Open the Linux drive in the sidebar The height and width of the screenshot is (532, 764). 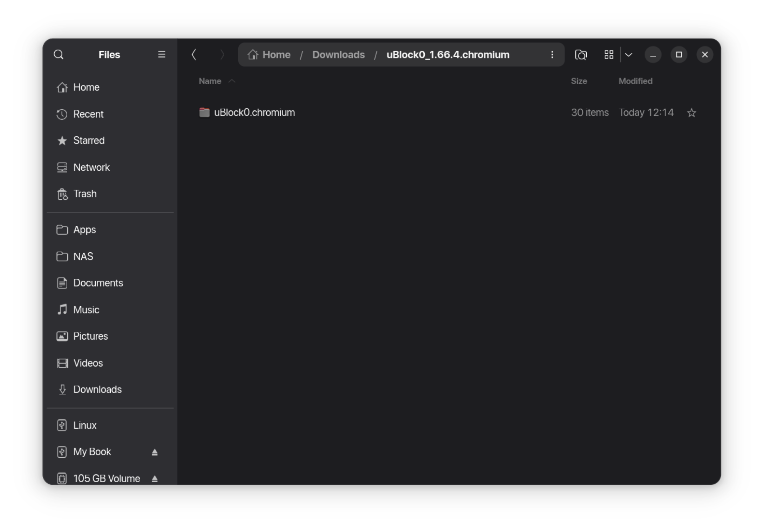(110, 425)
